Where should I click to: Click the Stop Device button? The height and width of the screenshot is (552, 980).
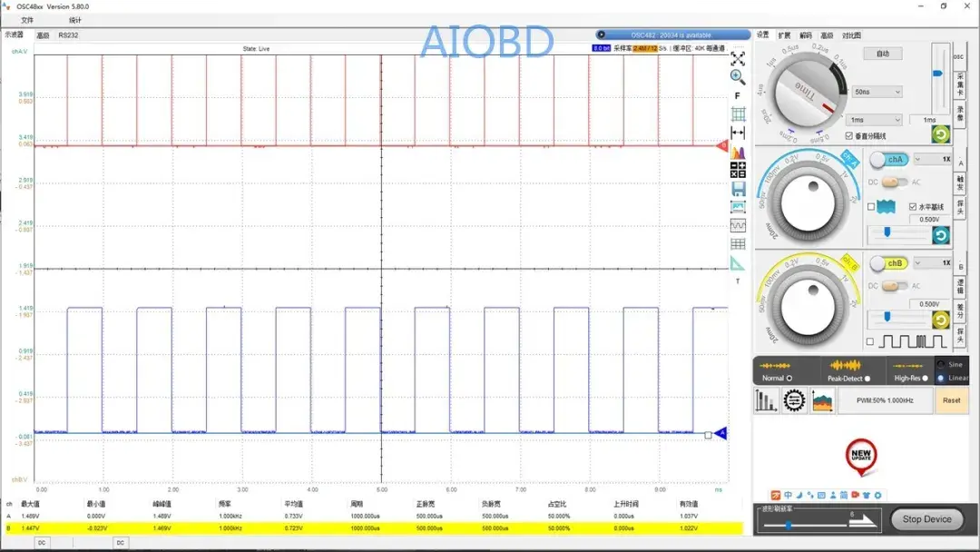(926, 519)
